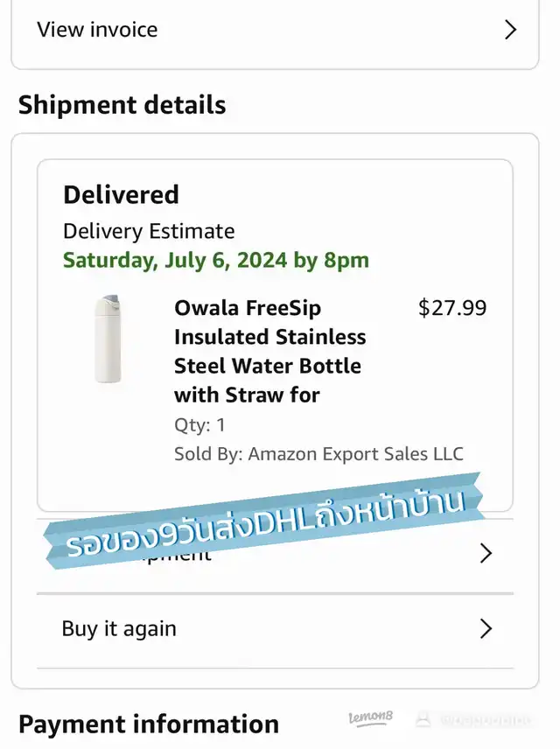Open the View invoice chevron arrow
Image resolution: width=560 pixels, height=749 pixels.
[511, 30]
